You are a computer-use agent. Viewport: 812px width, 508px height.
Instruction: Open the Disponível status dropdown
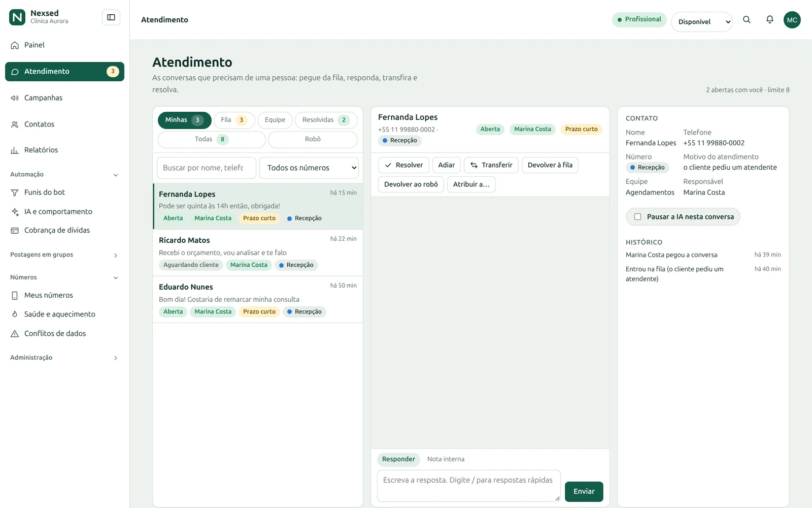(x=701, y=22)
